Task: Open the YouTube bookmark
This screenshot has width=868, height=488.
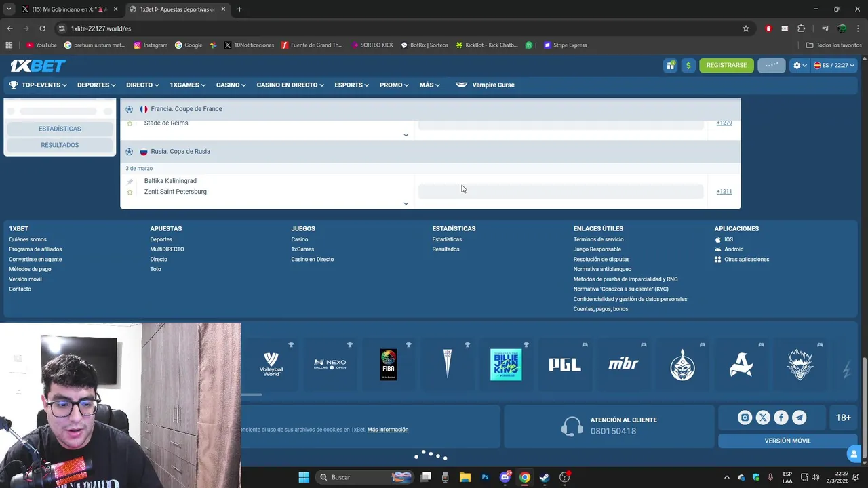Action: (x=41, y=45)
